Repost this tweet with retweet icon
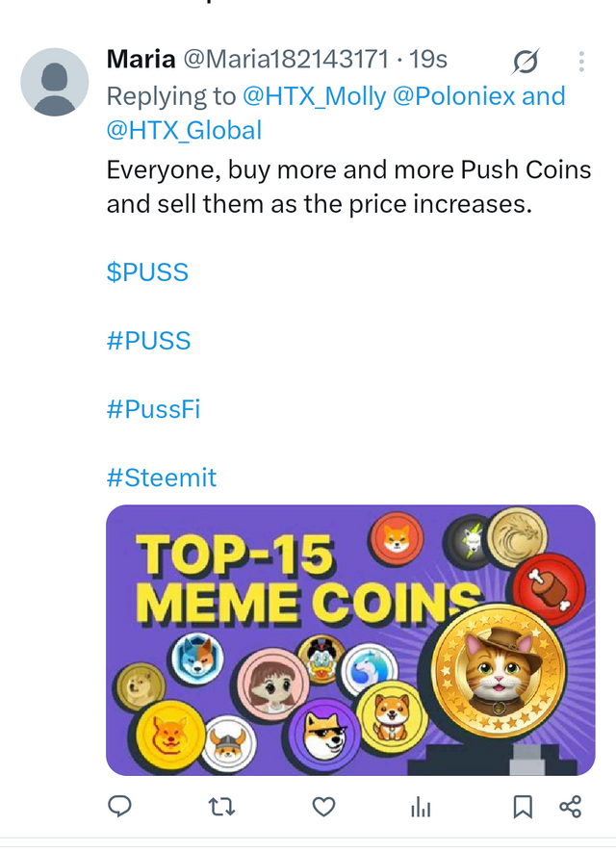The width and height of the screenshot is (616, 852). (221, 807)
